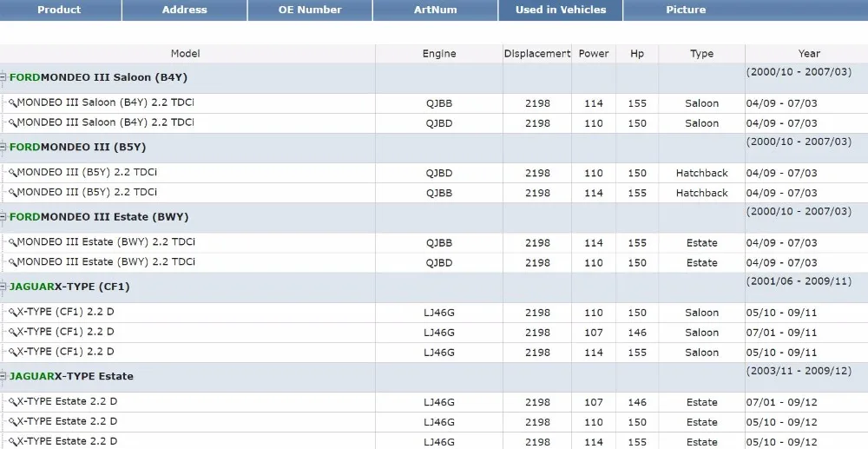Image resolution: width=868 pixels, height=449 pixels.
Task: Collapse the FORD MONDEO III Estate (BWY) group
Action: [x=3, y=217]
